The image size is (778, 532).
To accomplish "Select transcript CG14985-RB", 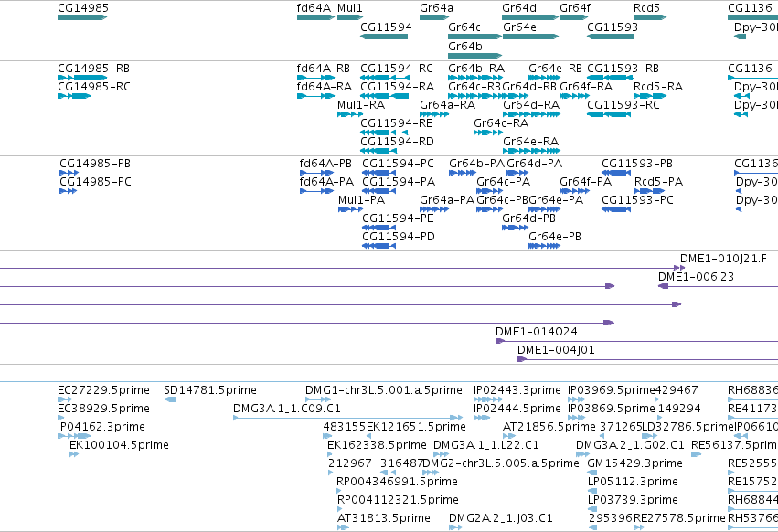I will (82, 78).
